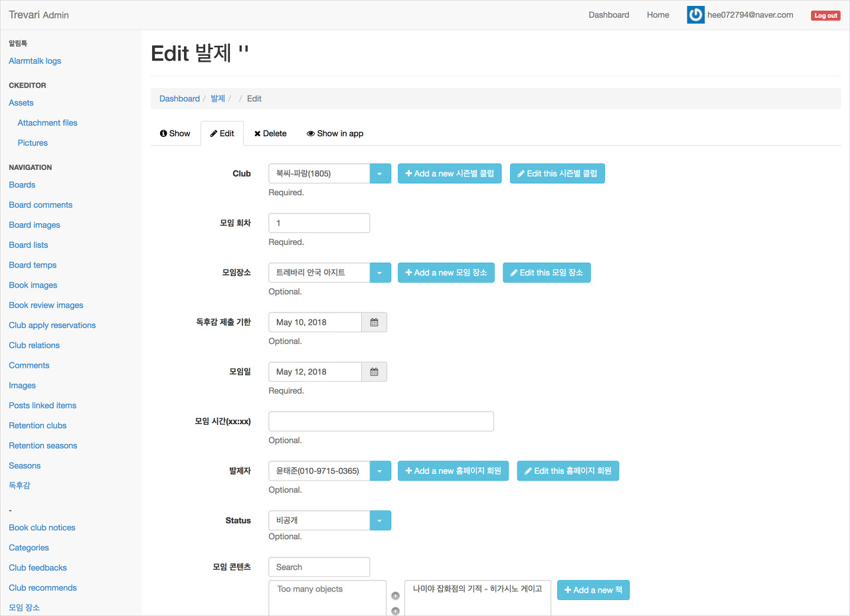Open the Status dropdown
This screenshot has width=850, height=616.
380,521
